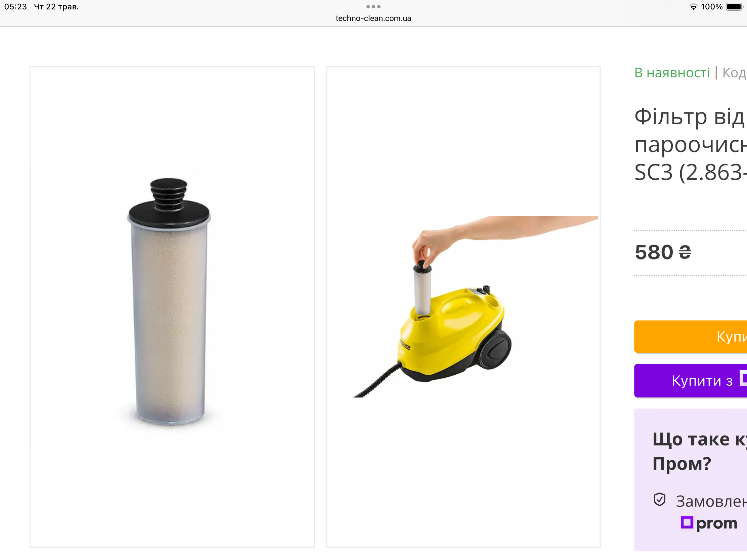Open the yellow steam cleaner image
The image size is (747, 560).
click(463, 307)
